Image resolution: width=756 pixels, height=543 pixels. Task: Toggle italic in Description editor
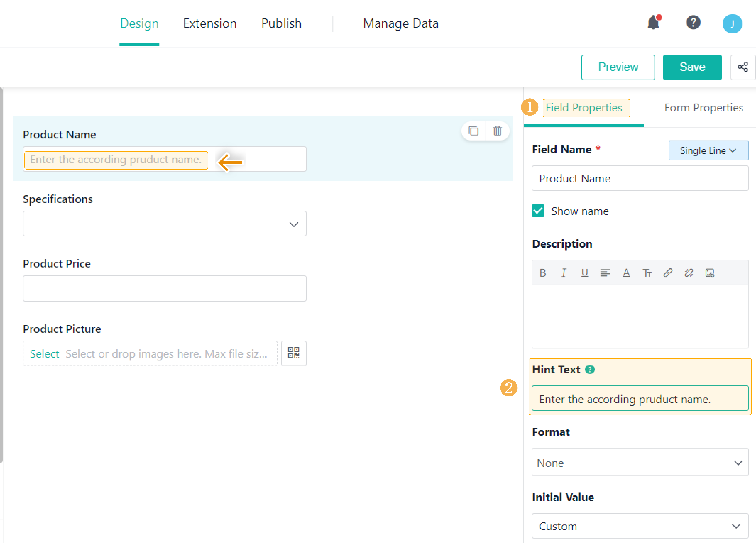click(563, 273)
